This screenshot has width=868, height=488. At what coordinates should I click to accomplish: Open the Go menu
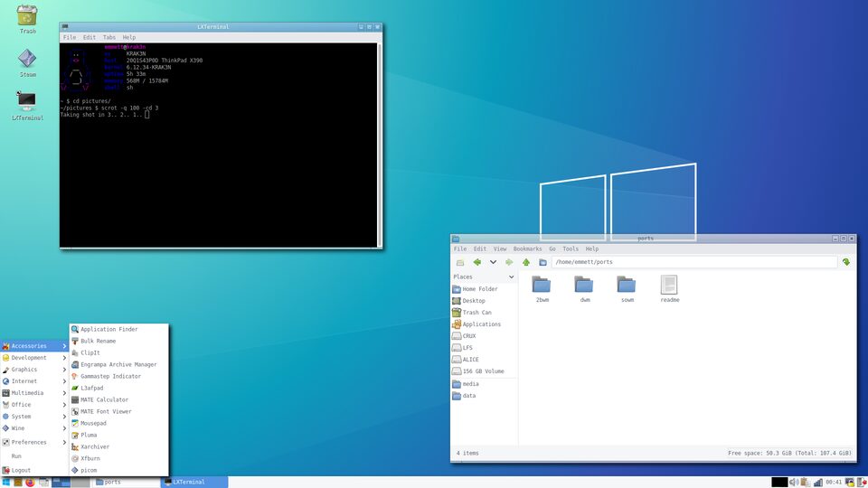click(552, 249)
